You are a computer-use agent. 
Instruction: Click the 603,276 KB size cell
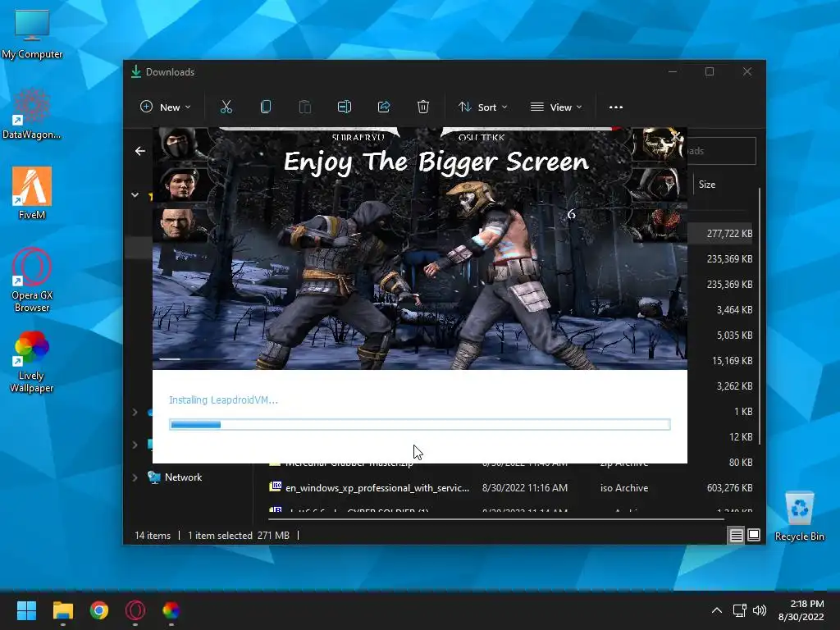click(729, 488)
